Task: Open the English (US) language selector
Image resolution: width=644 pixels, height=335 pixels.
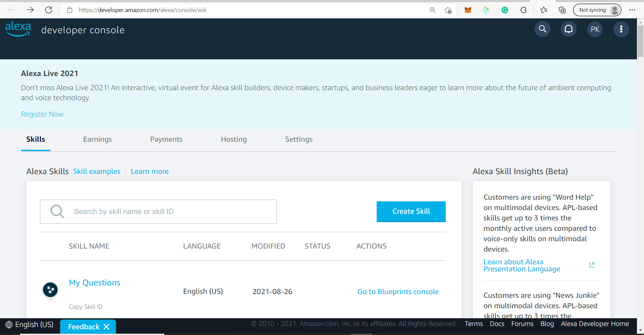Action: [x=30, y=324]
